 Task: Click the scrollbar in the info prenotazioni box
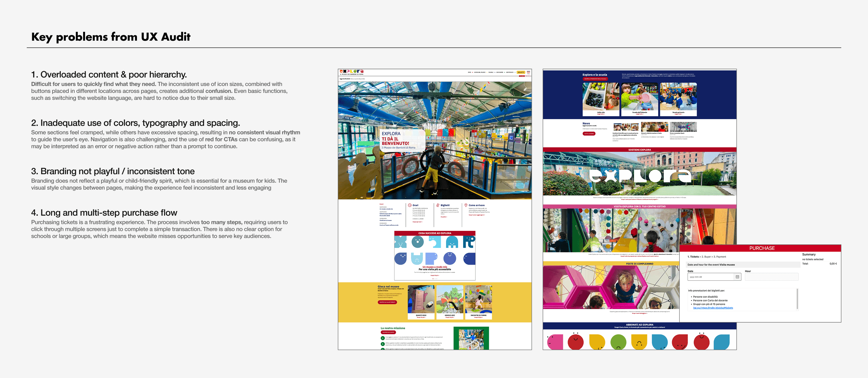pyautogui.click(x=797, y=298)
